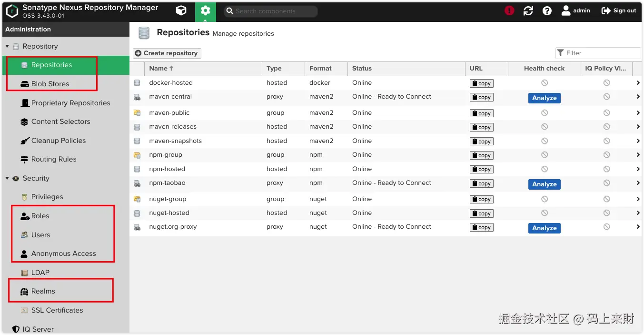The height and width of the screenshot is (335, 644).
Task: Open Users in sidebar
Action: click(40, 235)
